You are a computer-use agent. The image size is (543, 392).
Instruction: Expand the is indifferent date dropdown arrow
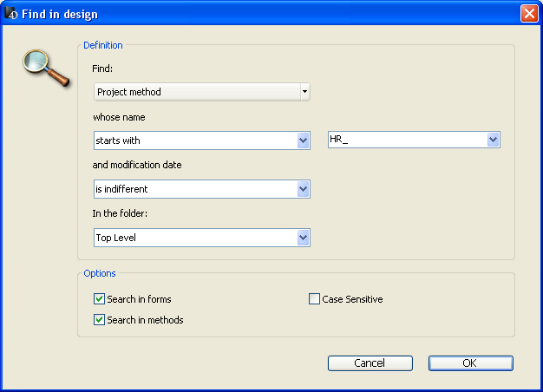pyautogui.click(x=303, y=189)
